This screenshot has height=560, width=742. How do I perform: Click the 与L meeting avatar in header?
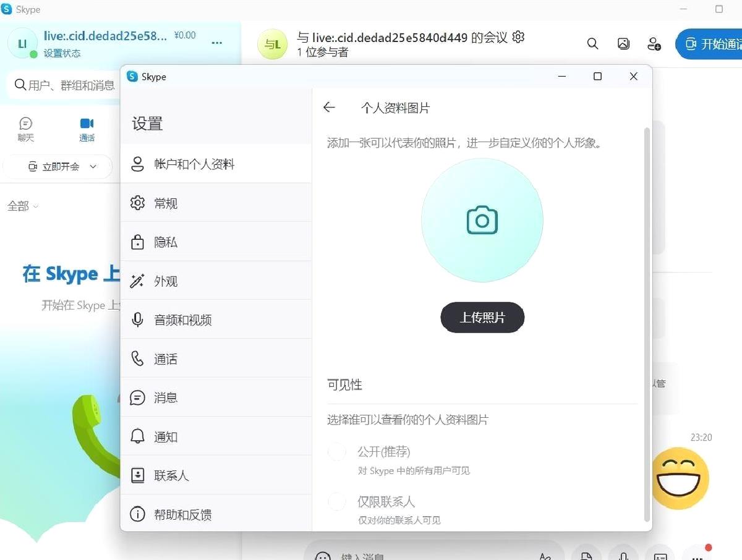[x=273, y=45]
